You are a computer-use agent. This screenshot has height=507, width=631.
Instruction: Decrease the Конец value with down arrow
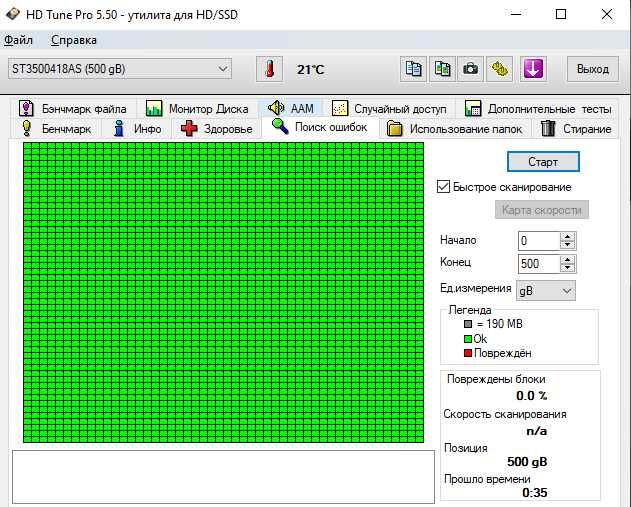tap(567, 268)
